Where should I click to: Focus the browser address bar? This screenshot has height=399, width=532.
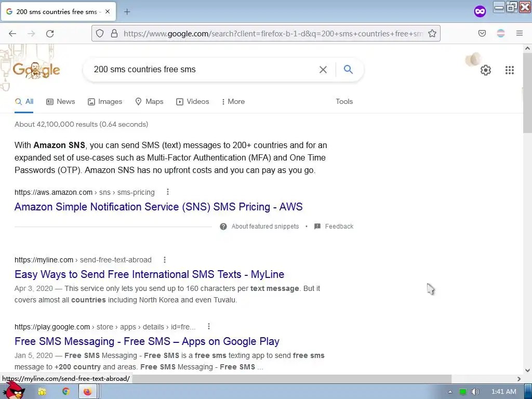click(x=273, y=34)
